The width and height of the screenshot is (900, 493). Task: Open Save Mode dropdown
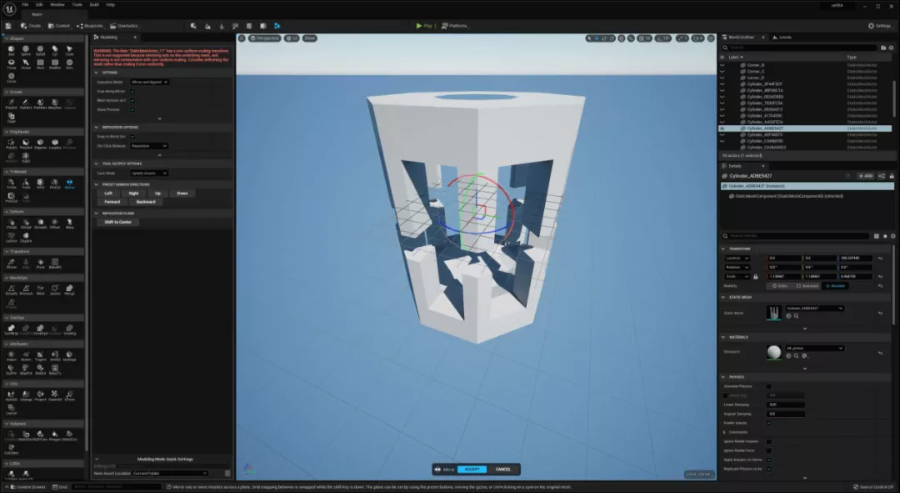click(x=149, y=173)
